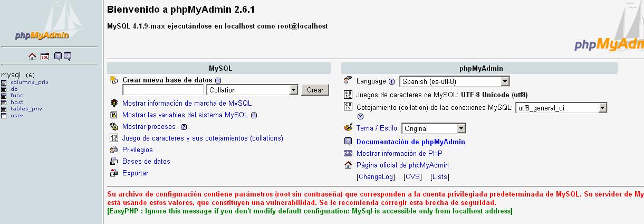This screenshot has height=224, width=644.
Task: Browse columns_priv table via its icon
Action: [x=4, y=83]
